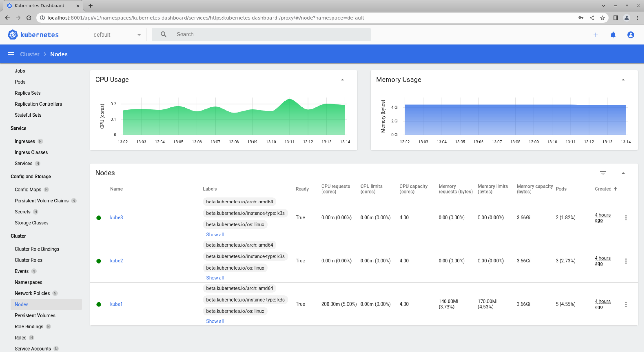Close the Kubernetes Dashboard tab
Image resolution: width=644 pixels, height=352 pixels.
[x=78, y=5]
